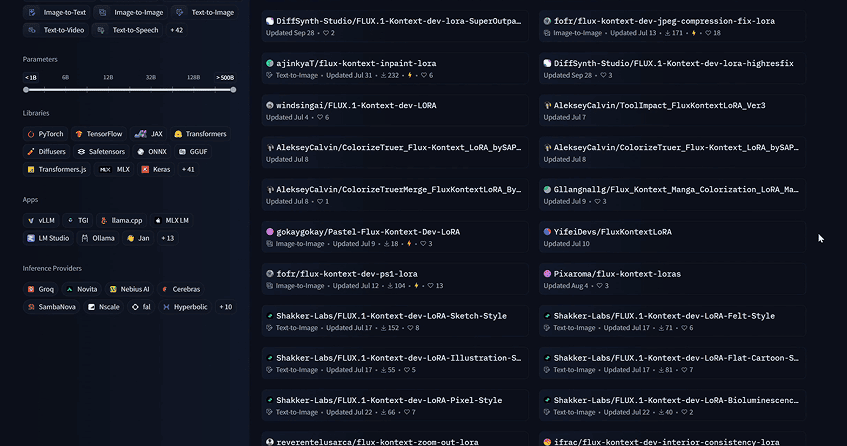
Task: Click the right handle of Parameters slider
Action: click(x=233, y=90)
